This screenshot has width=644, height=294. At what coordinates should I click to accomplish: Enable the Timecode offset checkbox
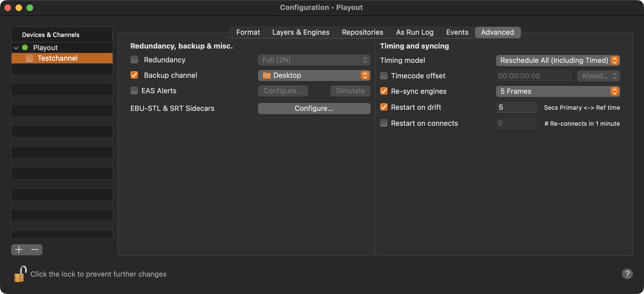384,76
